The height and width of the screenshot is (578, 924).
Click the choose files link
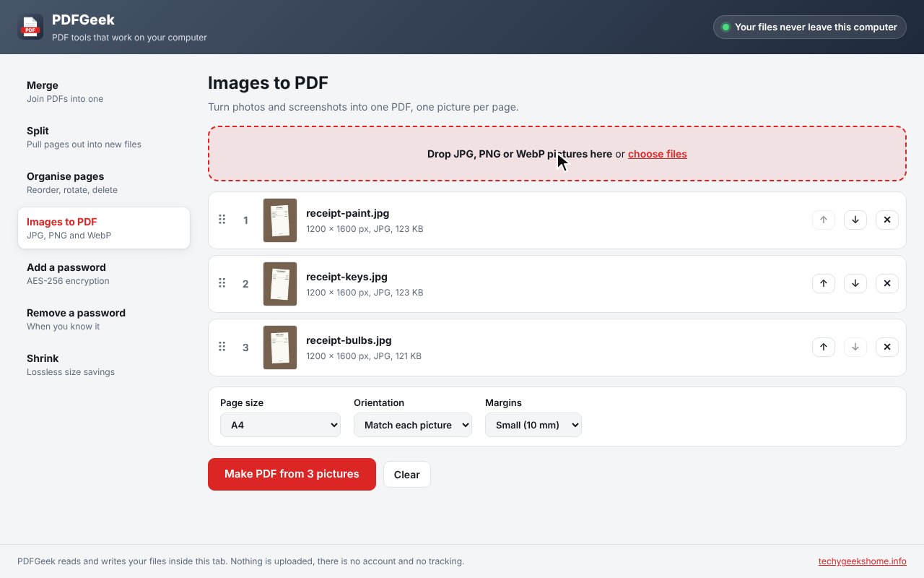658,154
